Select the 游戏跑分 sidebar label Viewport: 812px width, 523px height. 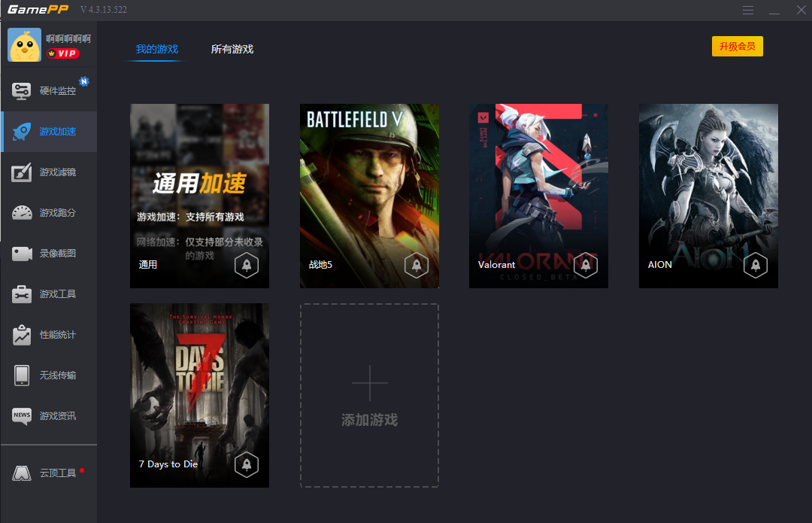[x=58, y=213]
